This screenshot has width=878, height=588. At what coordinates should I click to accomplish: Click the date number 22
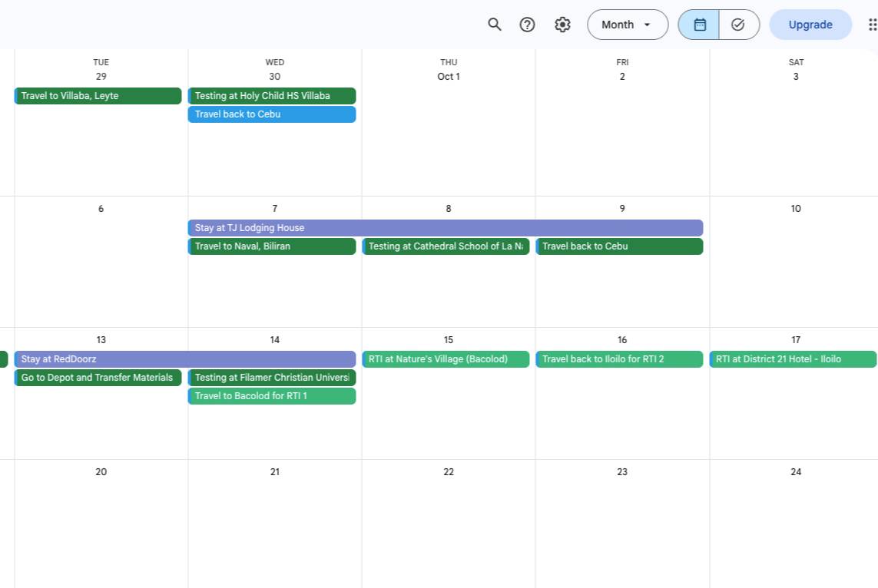[x=449, y=472]
